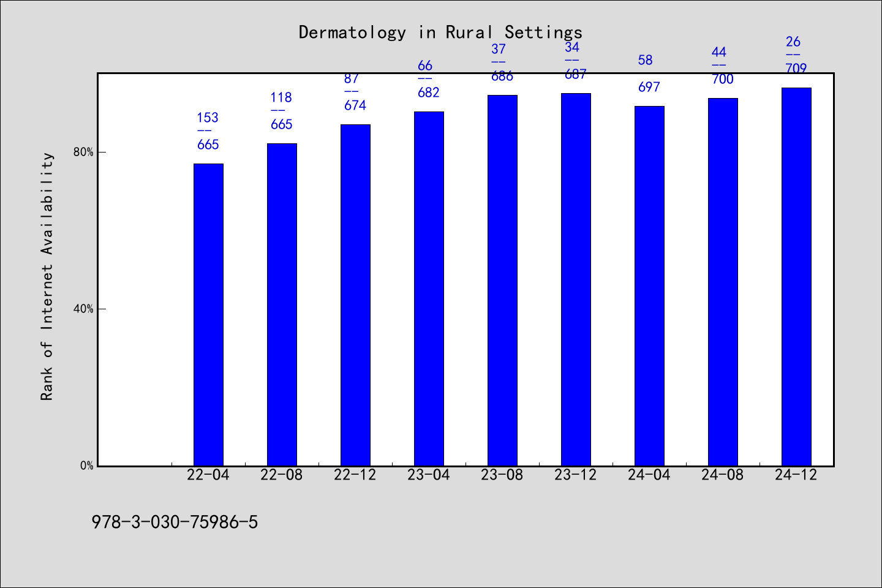Click the 153 data label

click(x=208, y=118)
